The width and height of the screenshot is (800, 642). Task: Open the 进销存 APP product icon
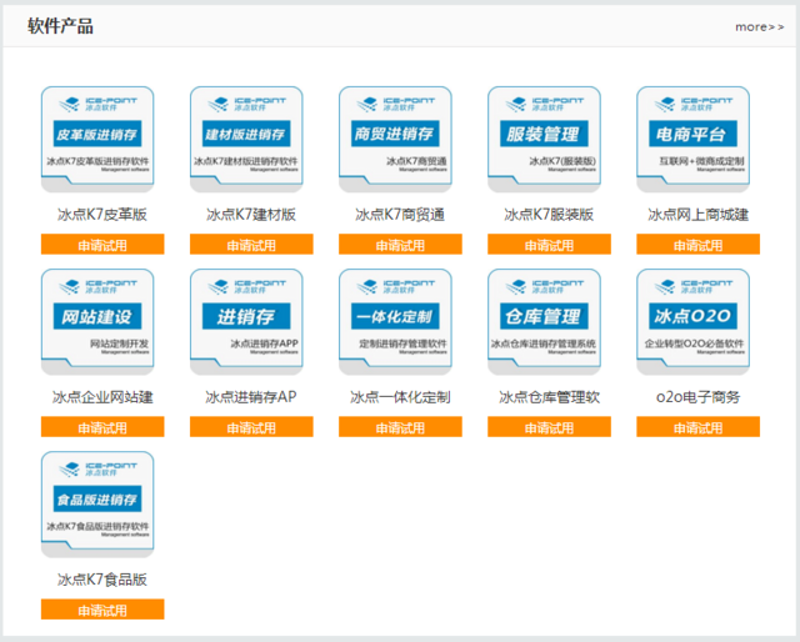[x=246, y=322]
